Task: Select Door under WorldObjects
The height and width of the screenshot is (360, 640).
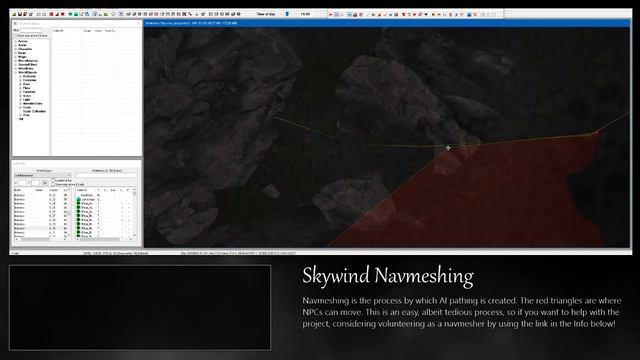Action: [27, 84]
